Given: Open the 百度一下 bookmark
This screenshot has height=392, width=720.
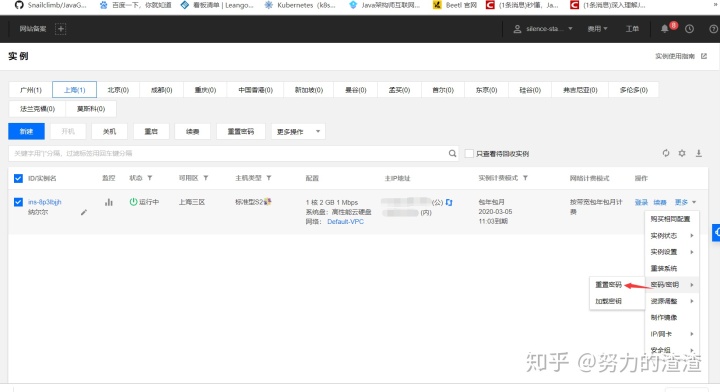Looking at the screenshot, I should coord(135,5).
